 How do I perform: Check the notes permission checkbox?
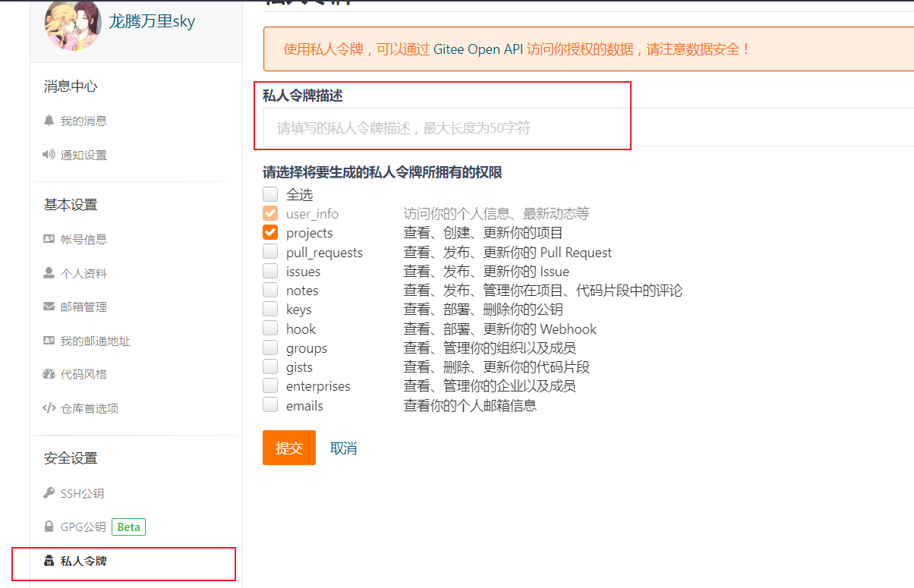coord(270,290)
